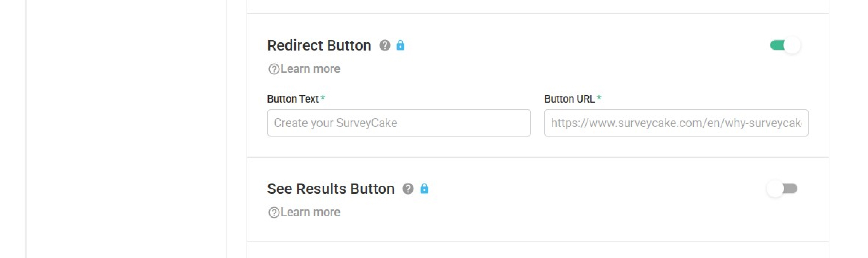This screenshot has width=868, height=258.
Task: Click the padlock upgrade icon in Redirect Button section
Action: [x=401, y=45]
